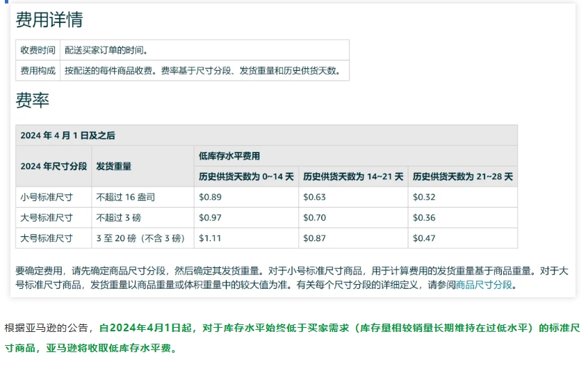Select the 费率 heading
This screenshot has width=588, height=366.
[32, 100]
